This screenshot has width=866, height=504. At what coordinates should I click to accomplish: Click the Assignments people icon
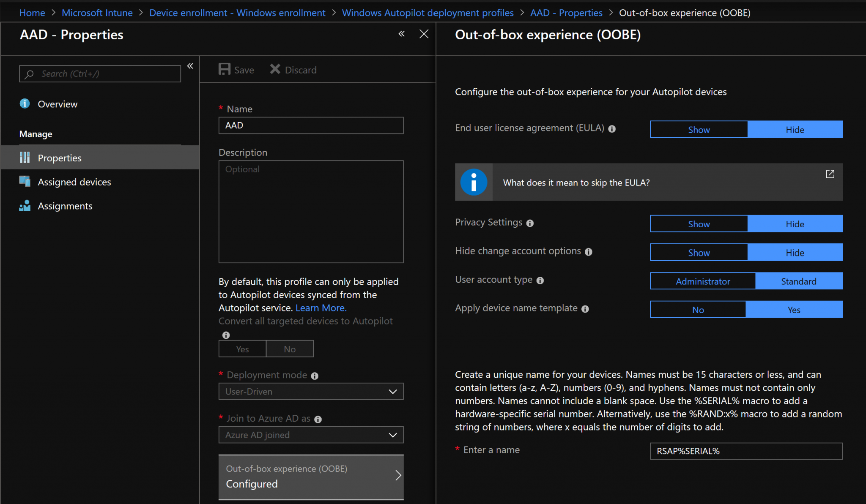click(x=25, y=206)
